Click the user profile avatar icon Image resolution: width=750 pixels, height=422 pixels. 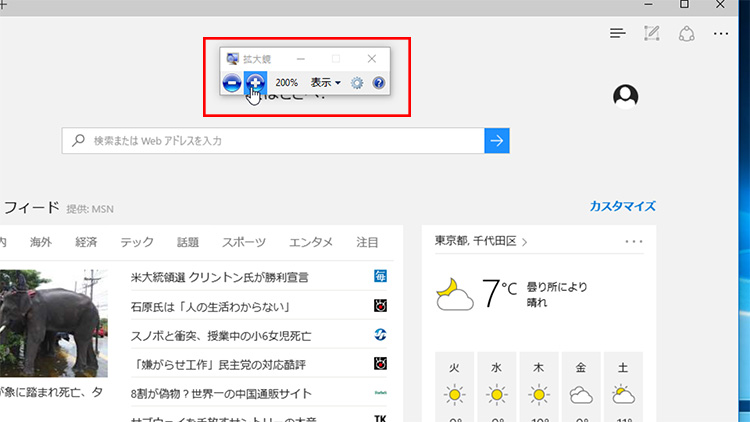[x=626, y=95]
